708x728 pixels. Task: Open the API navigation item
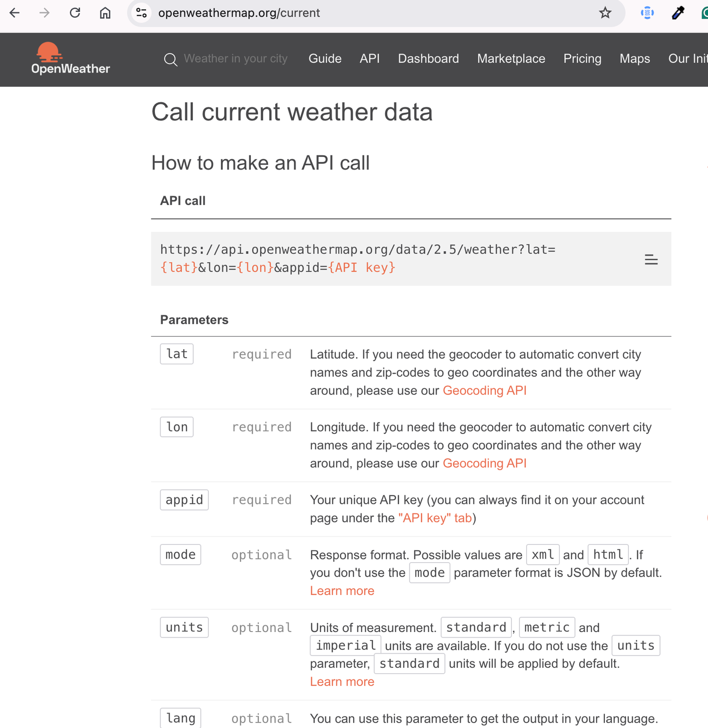[369, 58]
